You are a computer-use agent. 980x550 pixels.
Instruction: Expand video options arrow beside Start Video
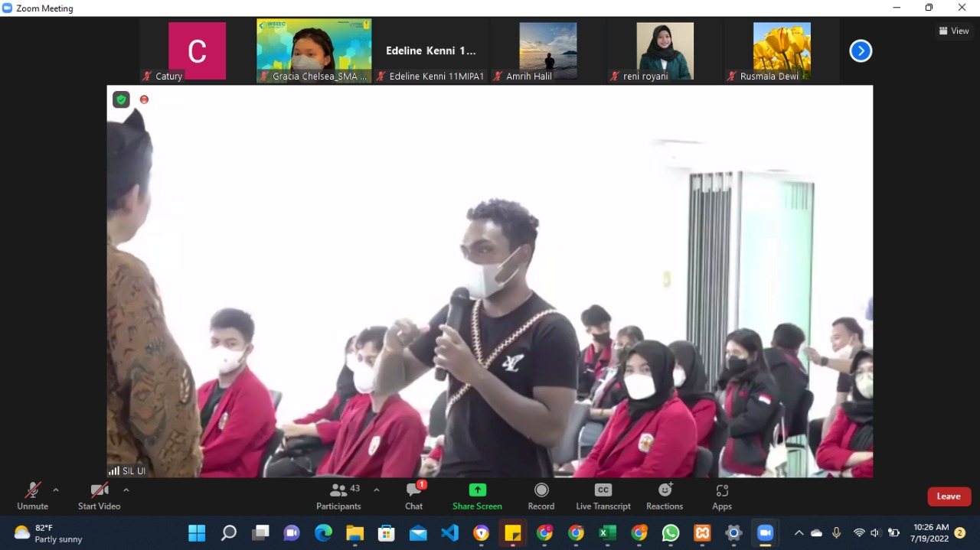(126, 490)
